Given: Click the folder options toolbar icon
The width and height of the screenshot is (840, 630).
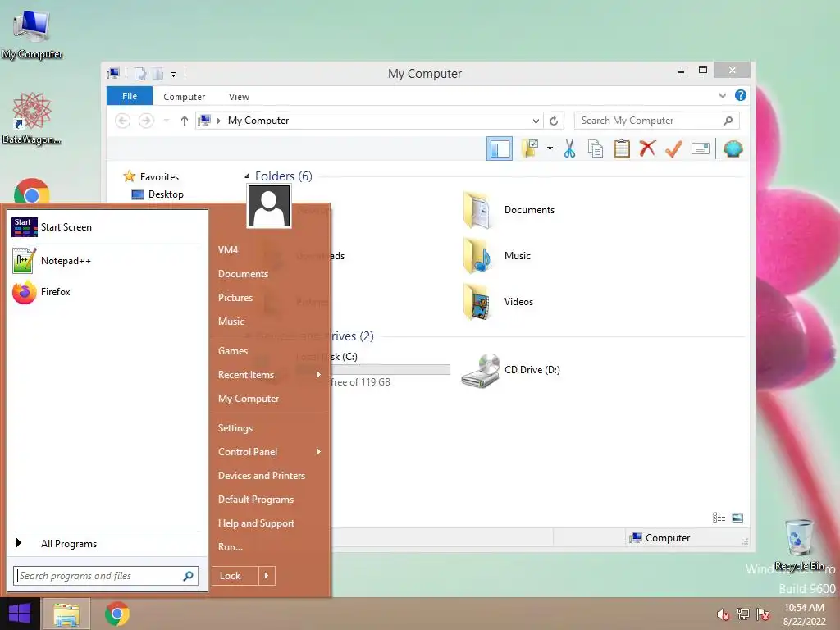Looking at the screenshot, I should 530,149.
